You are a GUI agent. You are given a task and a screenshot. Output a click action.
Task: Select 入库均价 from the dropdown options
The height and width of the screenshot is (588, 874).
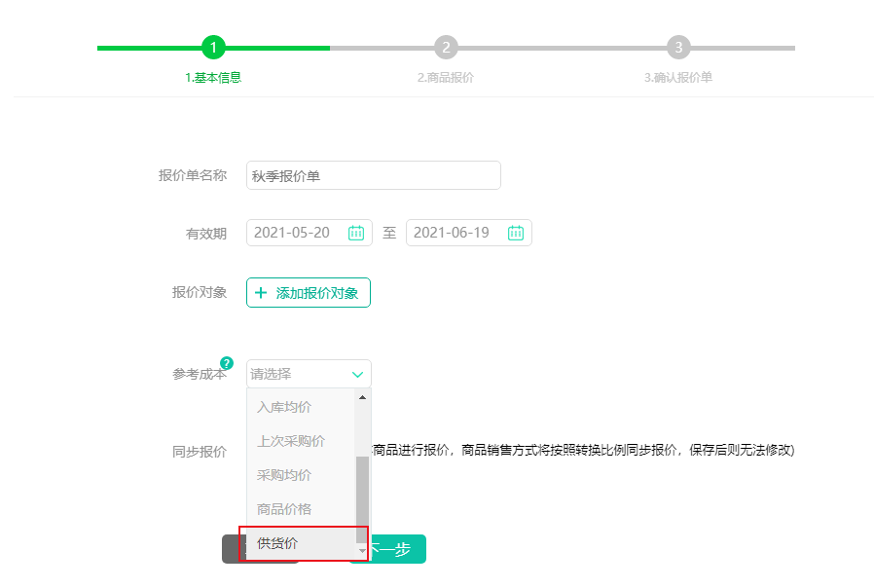click(x=284, y=406)
